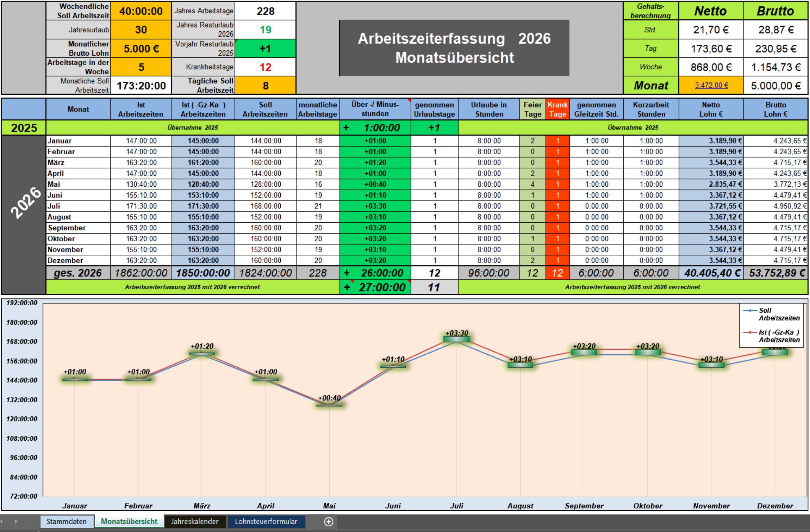Open the Lohnsteuerformular sheet tab

266,521
